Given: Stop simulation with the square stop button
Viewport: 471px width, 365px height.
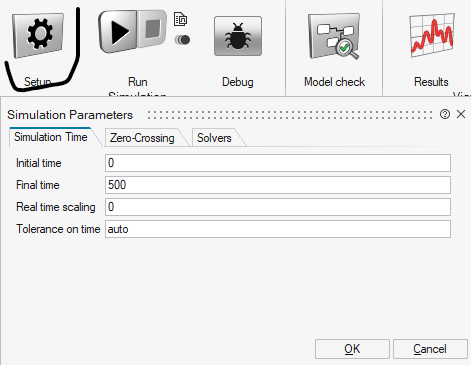Looking at the screenshot, I should [152, 29].
